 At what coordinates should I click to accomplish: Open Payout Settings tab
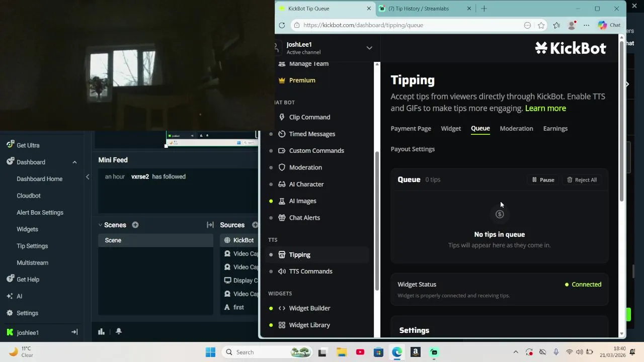413,149
